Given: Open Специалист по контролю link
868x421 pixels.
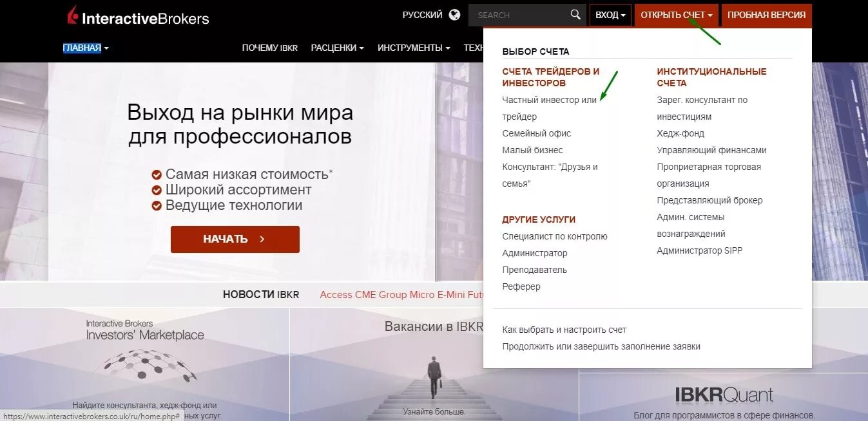Looking at the screenshot, I should coord(555,236).
